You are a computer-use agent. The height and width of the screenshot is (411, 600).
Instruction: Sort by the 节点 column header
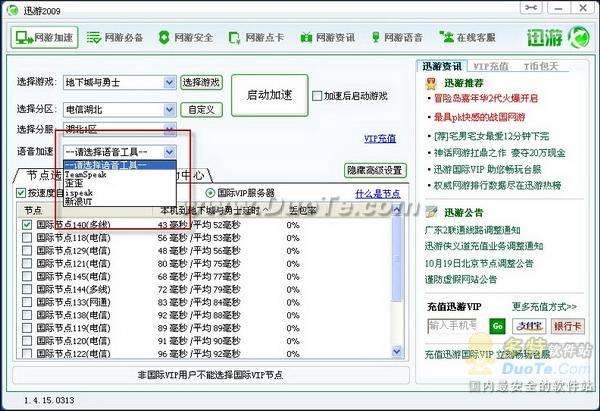click(x=33, y=210)
